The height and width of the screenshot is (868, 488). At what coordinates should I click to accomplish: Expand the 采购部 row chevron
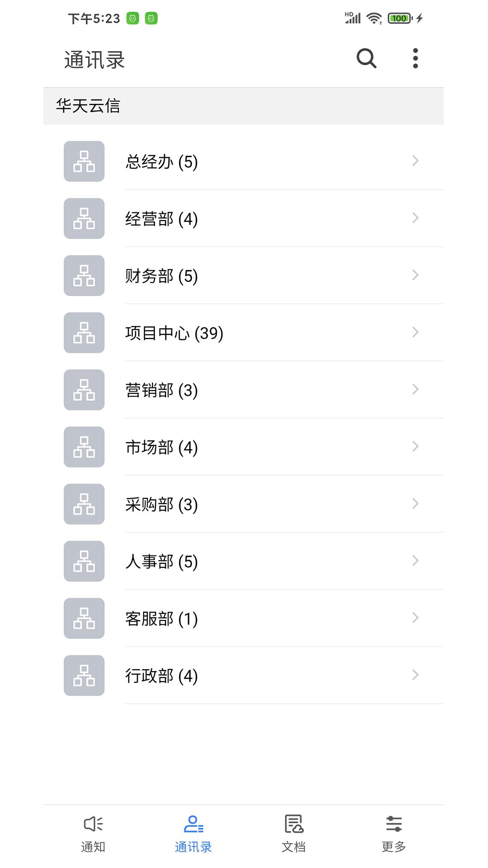point(415,504)
